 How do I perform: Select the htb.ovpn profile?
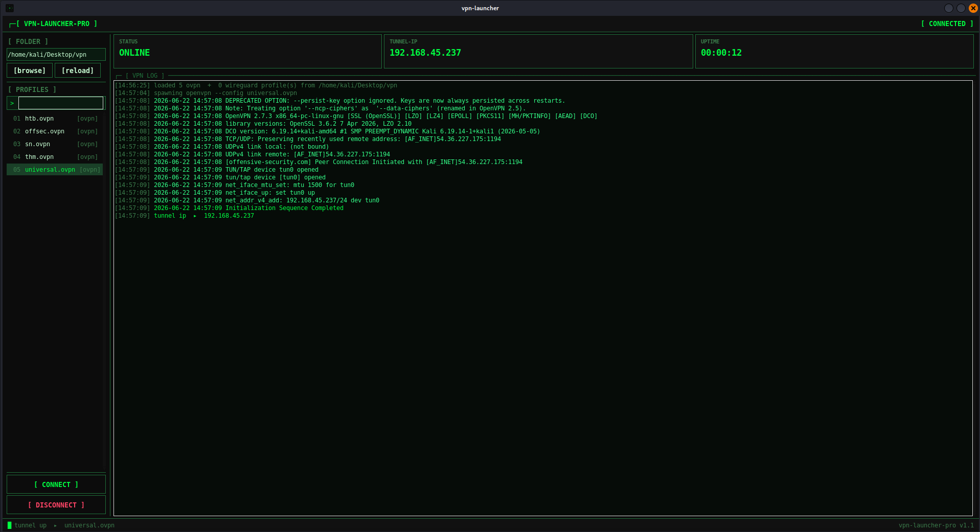[x=55, y=119]
